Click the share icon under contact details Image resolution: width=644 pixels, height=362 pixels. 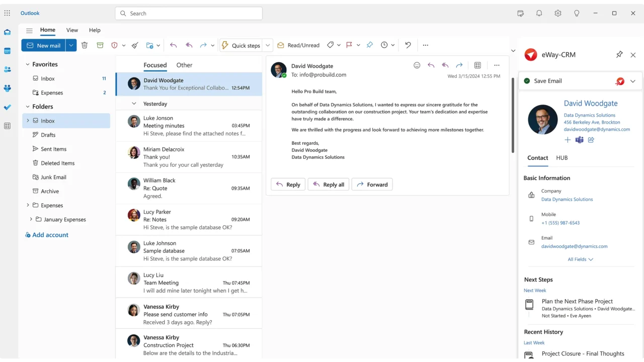[591, 140]
